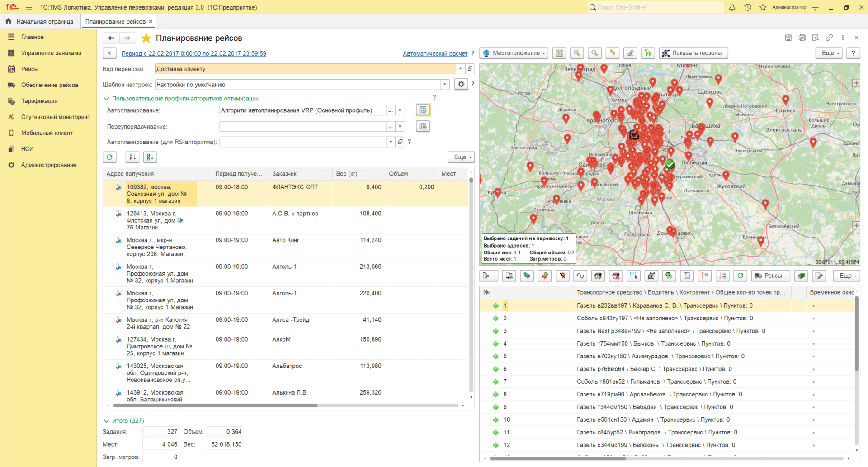The image size is (868, 467).
Task: Click the area selection tool in trips toolbar
Action: tap(633, 276)
